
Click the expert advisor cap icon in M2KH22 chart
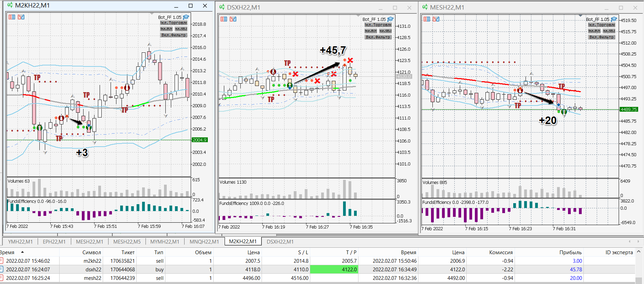[x=186, y=17]
